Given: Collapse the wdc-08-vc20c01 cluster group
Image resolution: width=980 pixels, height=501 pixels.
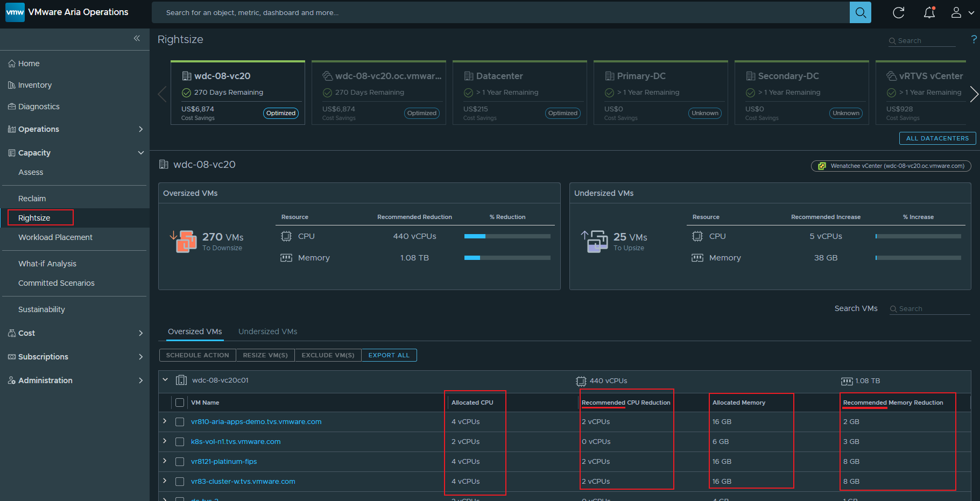Looking at the screenshot, I should (165, 379).
